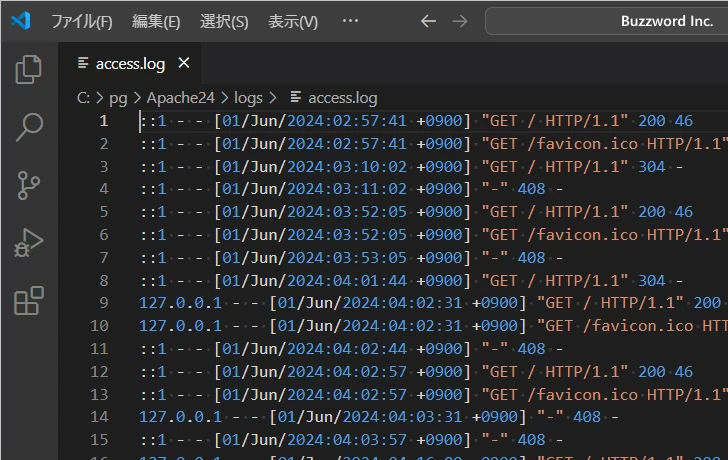This screenshot has width=728, height=460.
Task: Click status 304 on line 3
Action: pyautogui.click(x=652, y=167)
